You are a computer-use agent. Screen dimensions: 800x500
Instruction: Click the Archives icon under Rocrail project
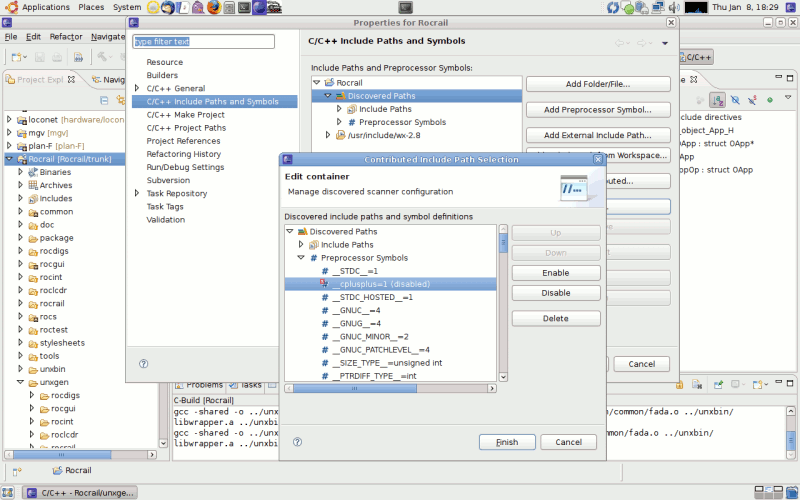[x=32, y=185]
